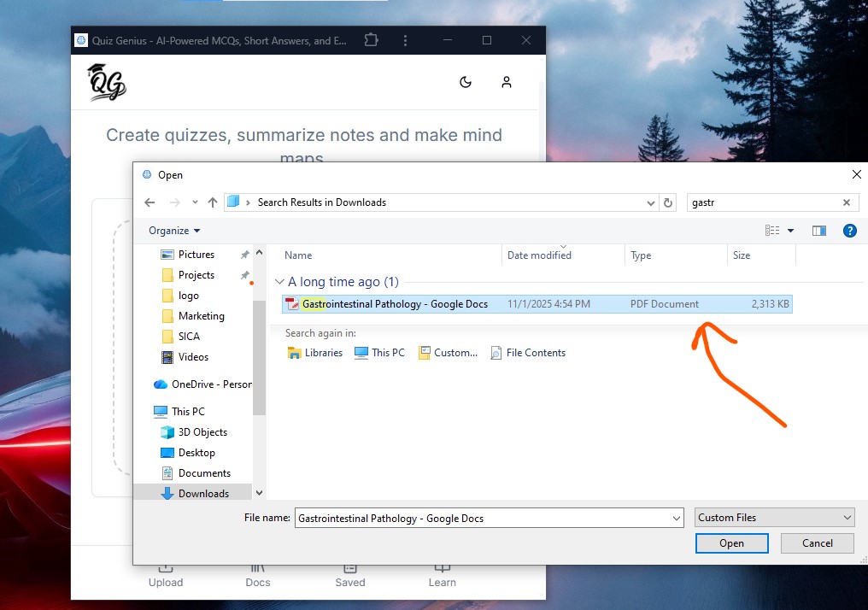Select Videos in the navigation pane
The height and width of the screenshot is (610, 868).
click(193, 357)
